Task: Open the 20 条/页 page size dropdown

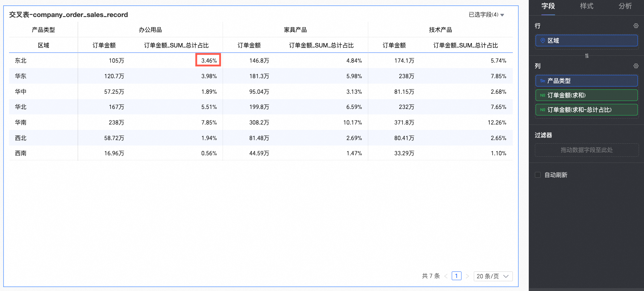Action: (493, 276)
